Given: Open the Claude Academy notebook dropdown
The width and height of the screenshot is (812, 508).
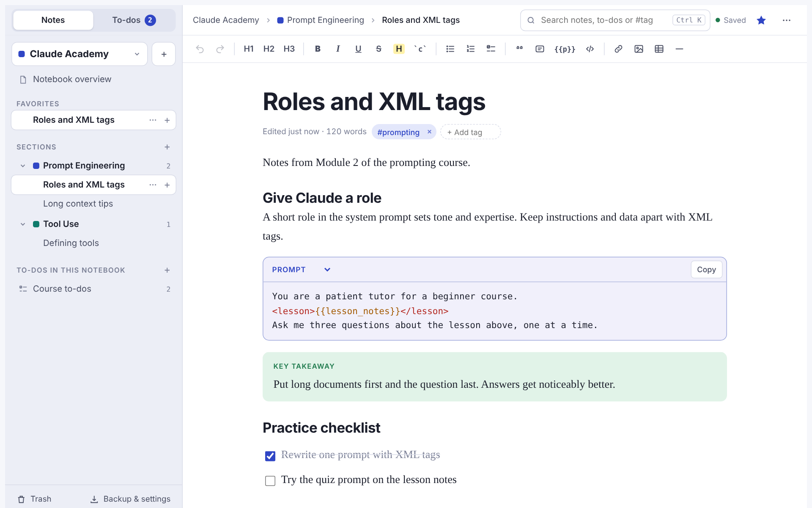Looking at the screenshot, I should (x=80, y=54).
